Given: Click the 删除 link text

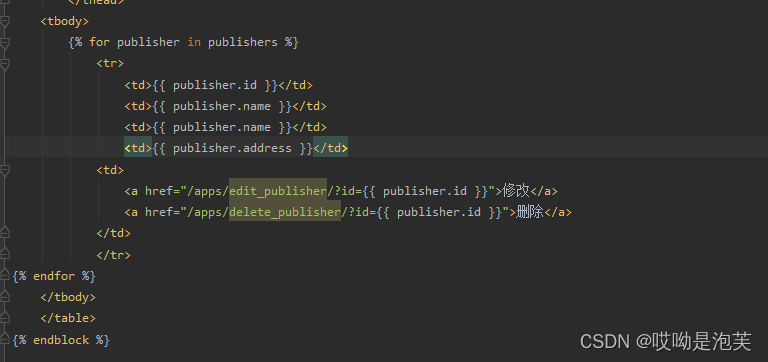Looking at the screenshot, I should pyautogui.click(x=530, y=212).
